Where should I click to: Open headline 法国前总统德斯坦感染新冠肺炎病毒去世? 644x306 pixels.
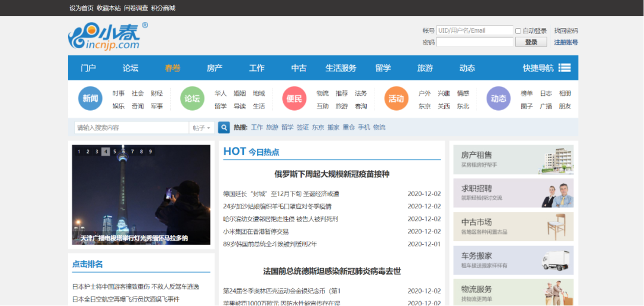pos(332,271)
